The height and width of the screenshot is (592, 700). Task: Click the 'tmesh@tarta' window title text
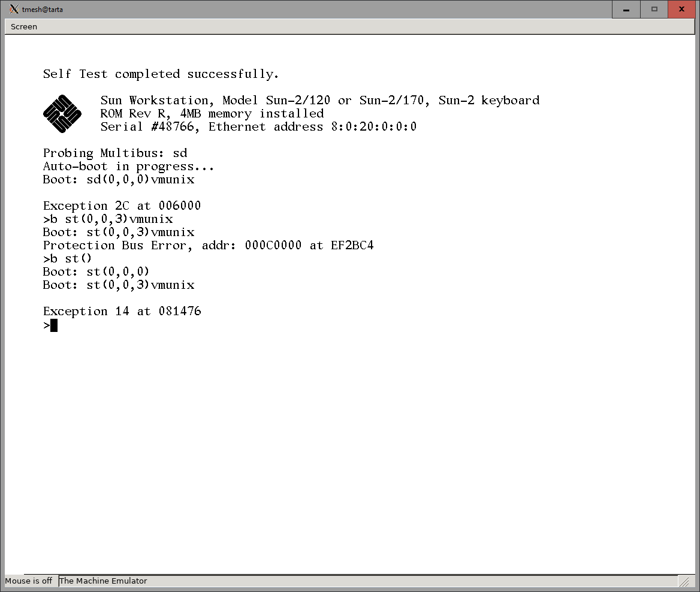[x=43, y=10]
